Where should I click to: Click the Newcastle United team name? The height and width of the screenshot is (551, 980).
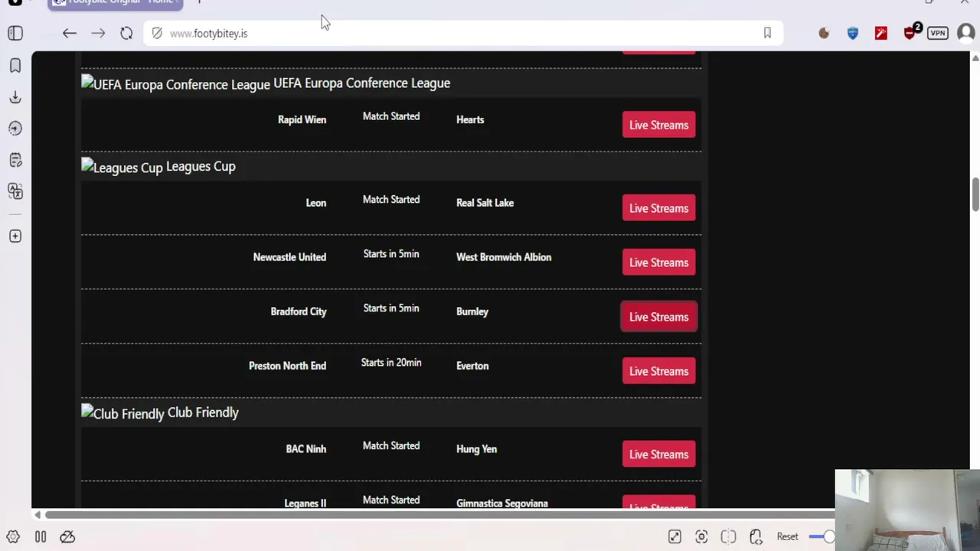point(289,257)
